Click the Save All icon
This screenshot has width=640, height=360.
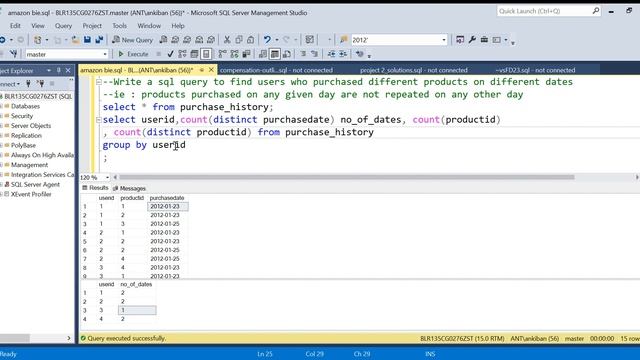pos(99,40)
